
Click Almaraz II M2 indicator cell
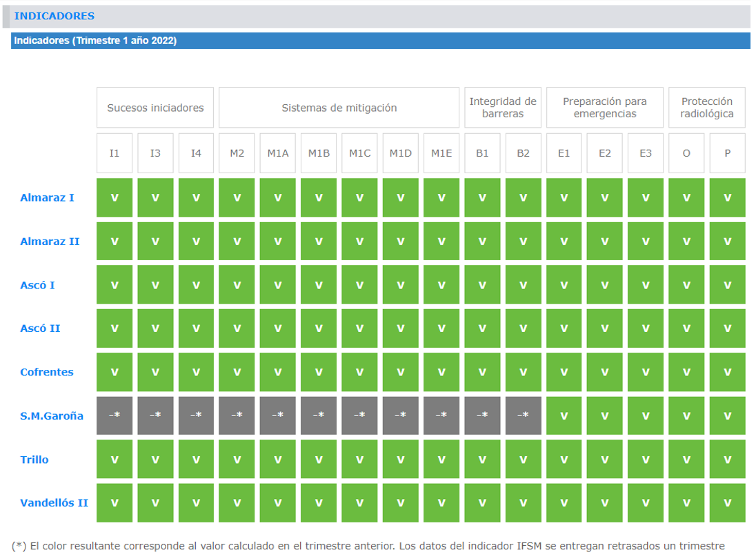coord(237,242)
